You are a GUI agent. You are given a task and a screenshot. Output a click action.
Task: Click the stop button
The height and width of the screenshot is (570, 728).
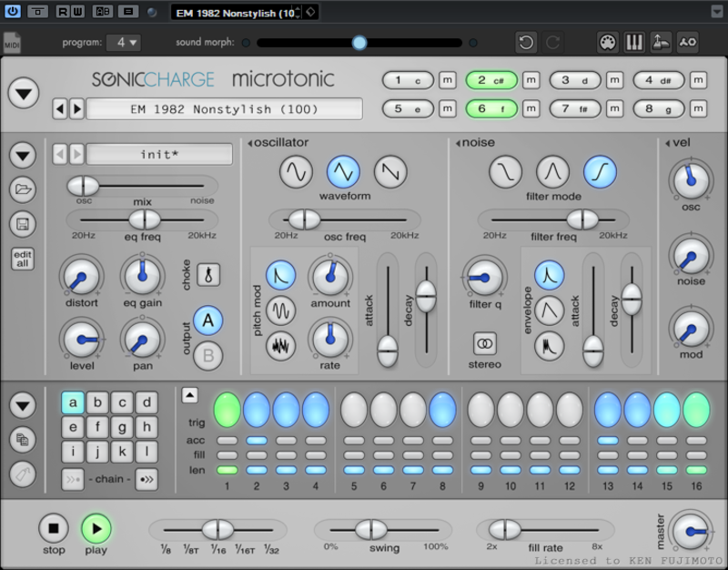[54, 528]
